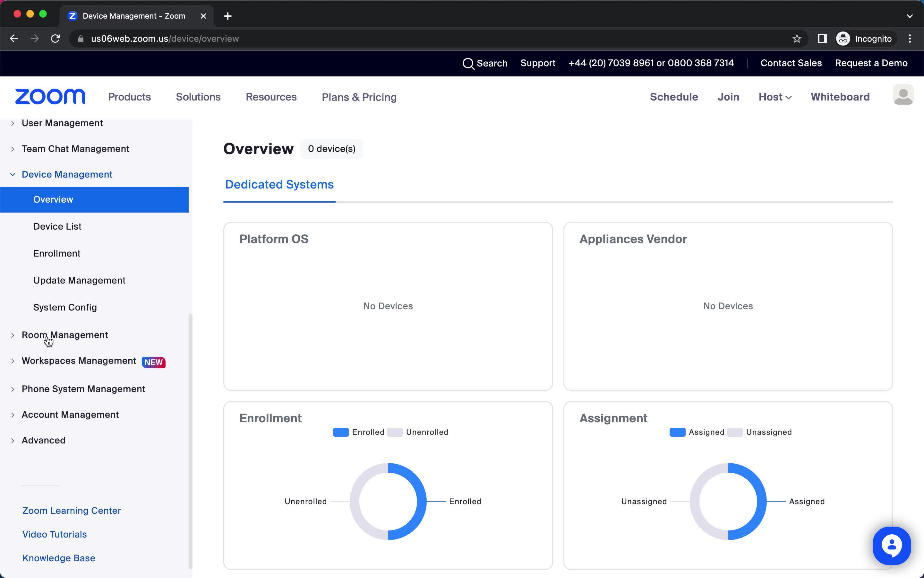The image size is (924, 578).
Task: Click Request a Demo link
Action: (871, 63)
